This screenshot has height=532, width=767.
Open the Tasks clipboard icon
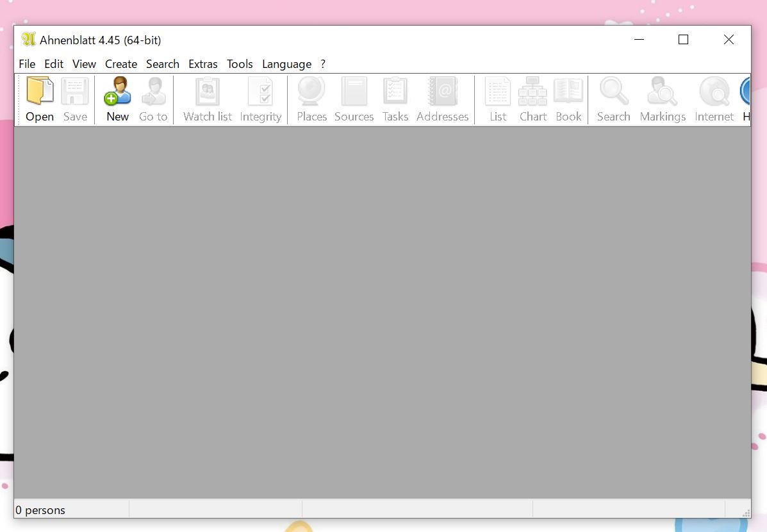[x=395, y=91]
